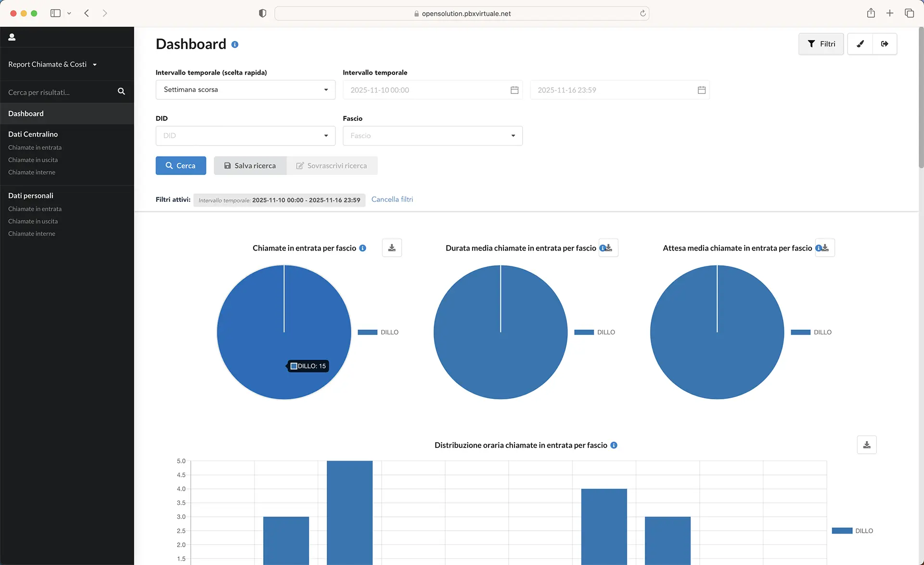Viewport: 924px width, 565px height.
Task: Click the blue Cerca button
Action: pos(181,166)
